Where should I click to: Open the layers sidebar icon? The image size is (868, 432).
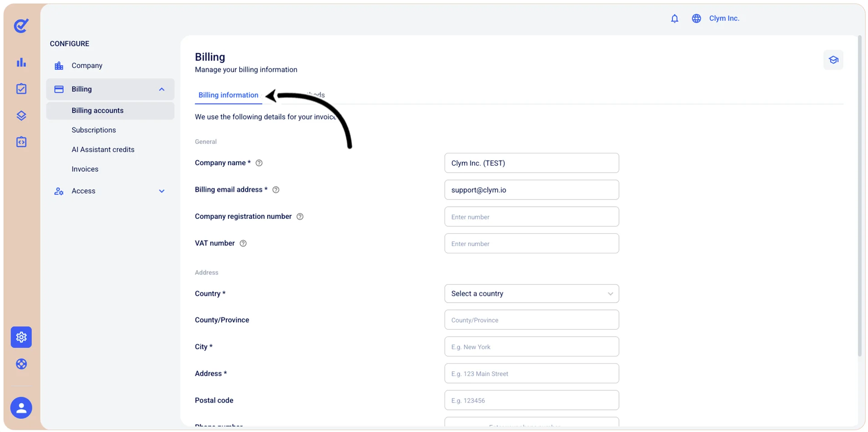pos(21,115)
